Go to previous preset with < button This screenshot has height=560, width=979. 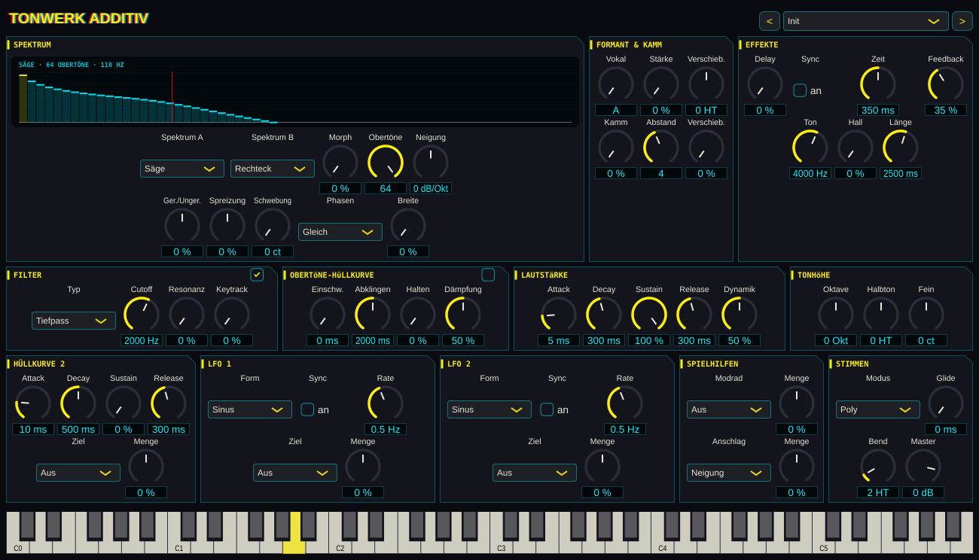(x=770, y=21)
